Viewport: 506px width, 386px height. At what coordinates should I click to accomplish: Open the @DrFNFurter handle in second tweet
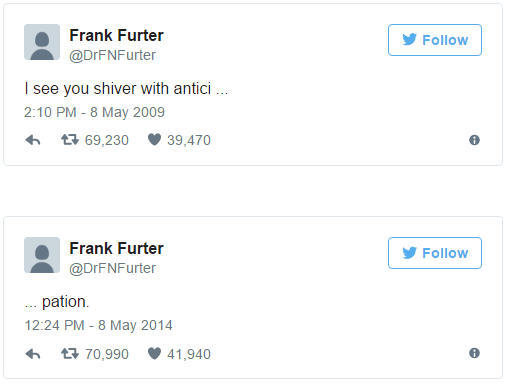click(112, 268)
